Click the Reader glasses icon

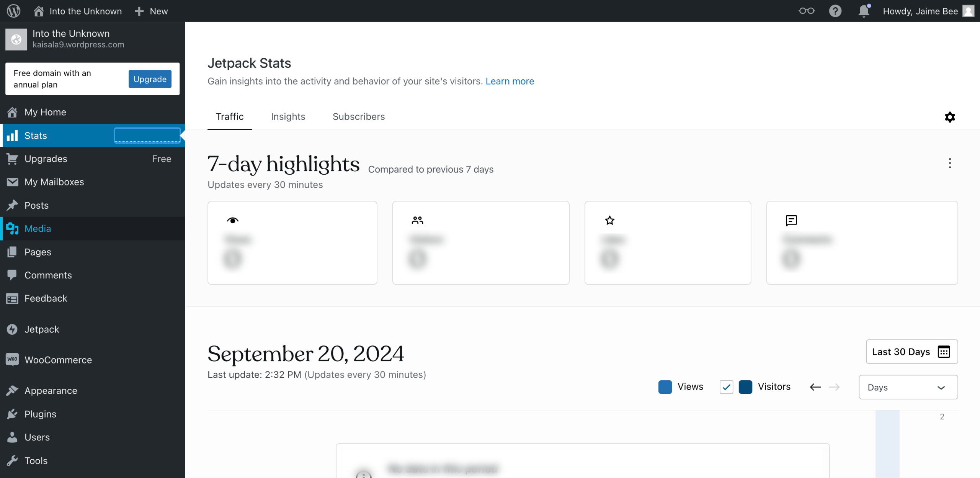tap(806, 11)
